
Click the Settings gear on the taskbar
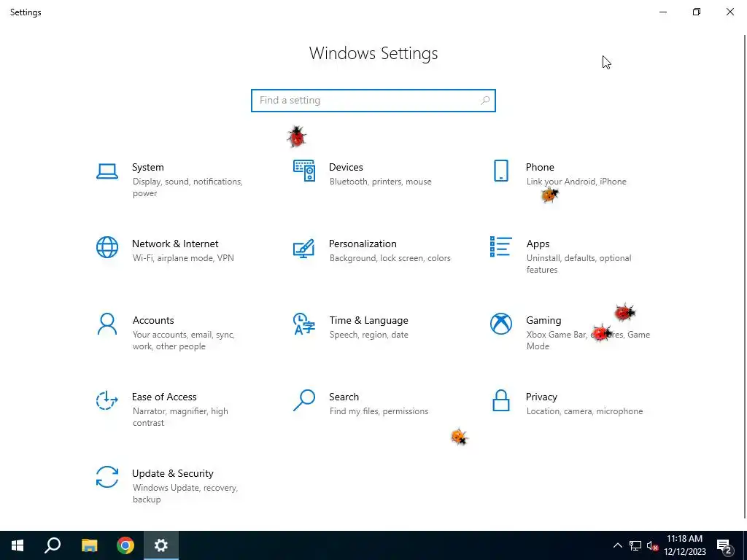[161, 545]
